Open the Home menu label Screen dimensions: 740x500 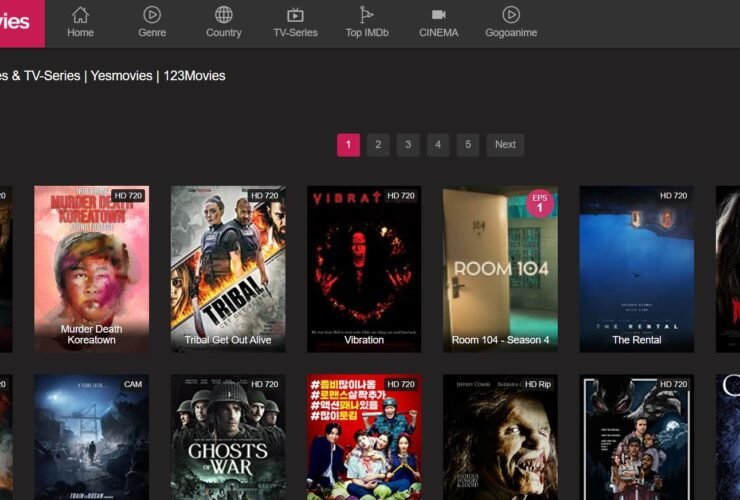coord(80,33)
